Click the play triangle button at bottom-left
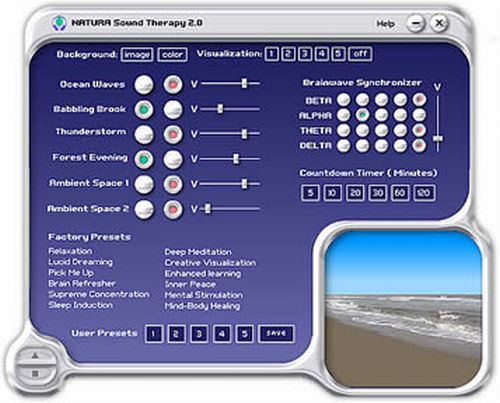The image size is (500, 403). [35, 356]
